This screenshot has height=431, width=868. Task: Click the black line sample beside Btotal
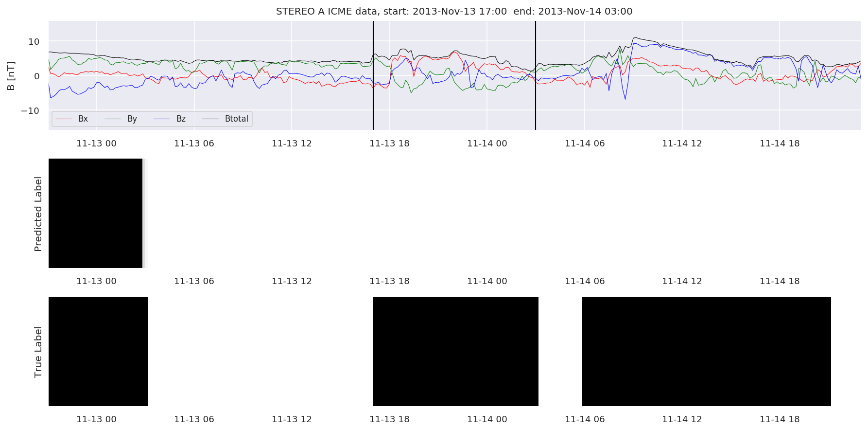210,119
